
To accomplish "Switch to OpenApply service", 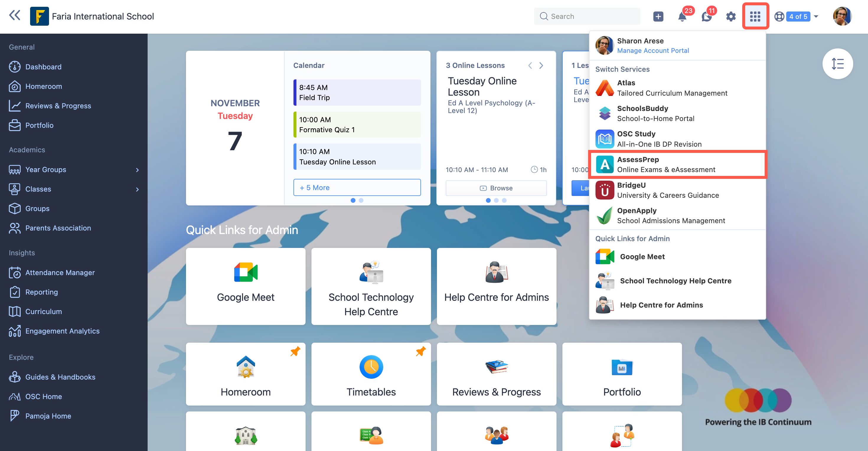I will click(x=677, y=216).
